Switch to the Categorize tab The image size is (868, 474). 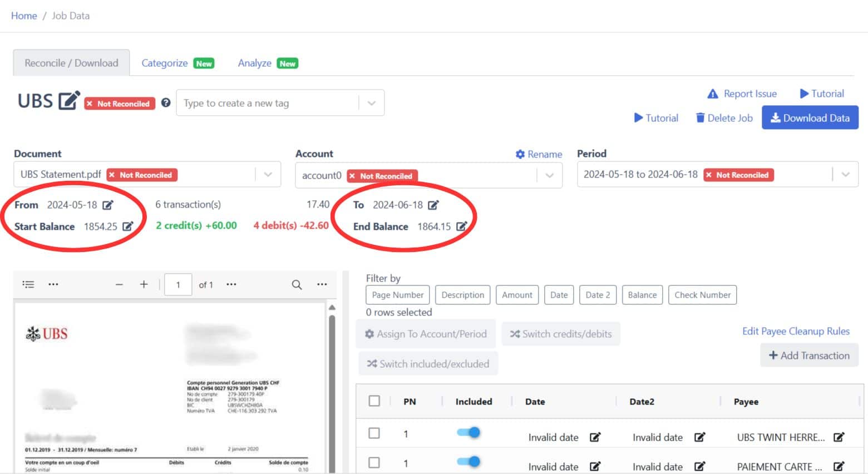tap(164, 63)
